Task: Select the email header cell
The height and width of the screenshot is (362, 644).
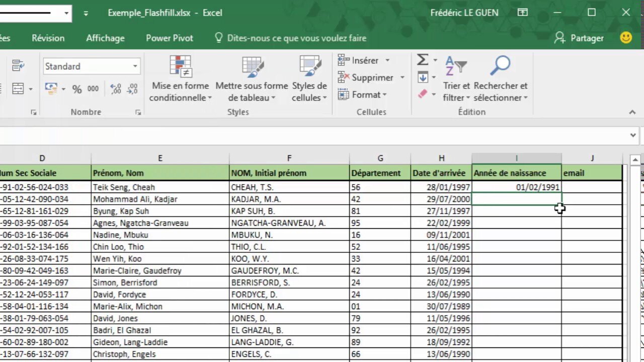Action: click(592, 172)
